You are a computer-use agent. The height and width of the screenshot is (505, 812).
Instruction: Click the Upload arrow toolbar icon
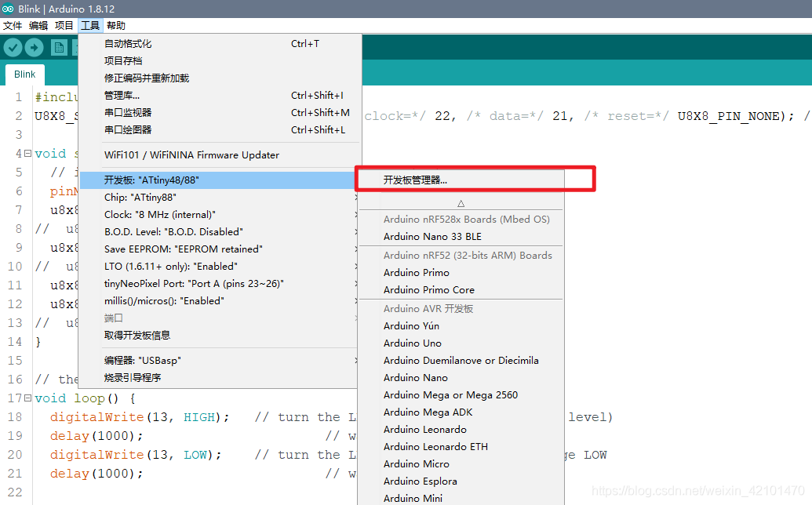(x=35, y=48)
